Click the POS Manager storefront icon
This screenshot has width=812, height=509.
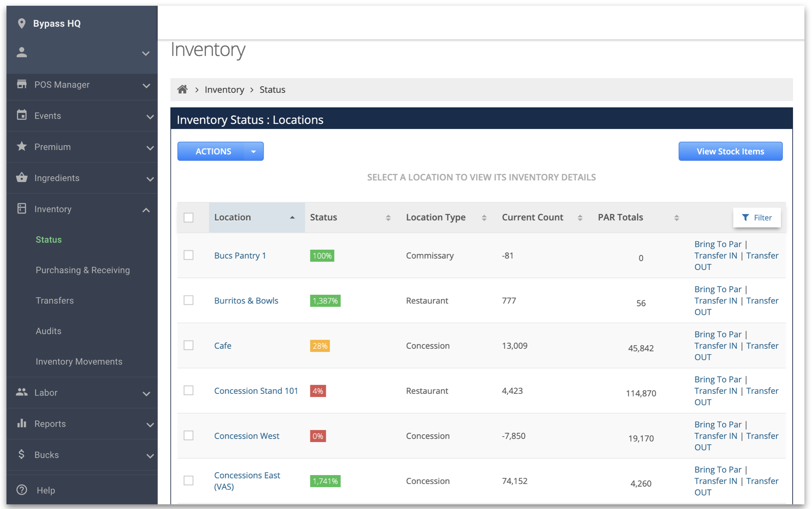tap(22, 84)
